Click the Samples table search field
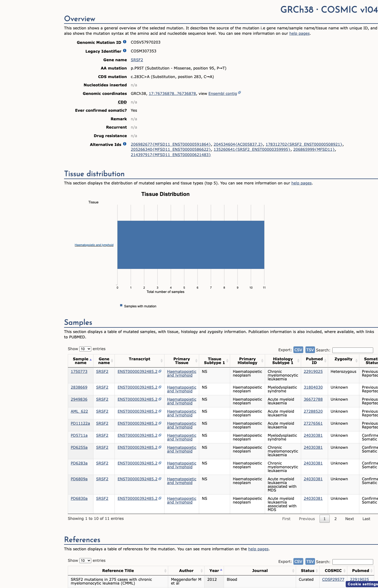 click(353, 350)
